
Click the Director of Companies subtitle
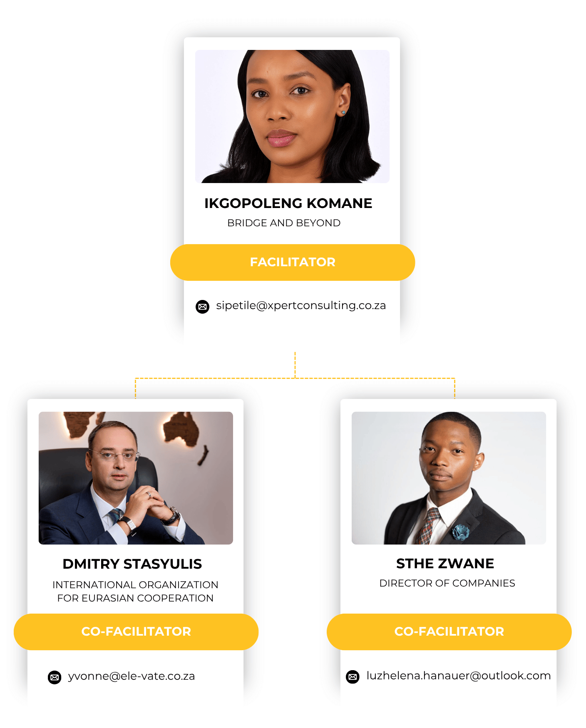click(x=447, y=584)
